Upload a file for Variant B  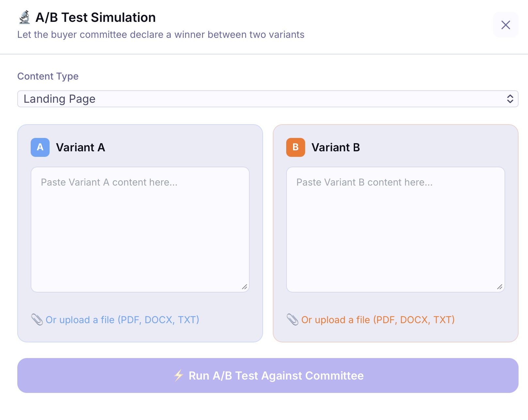coord(378,320)
